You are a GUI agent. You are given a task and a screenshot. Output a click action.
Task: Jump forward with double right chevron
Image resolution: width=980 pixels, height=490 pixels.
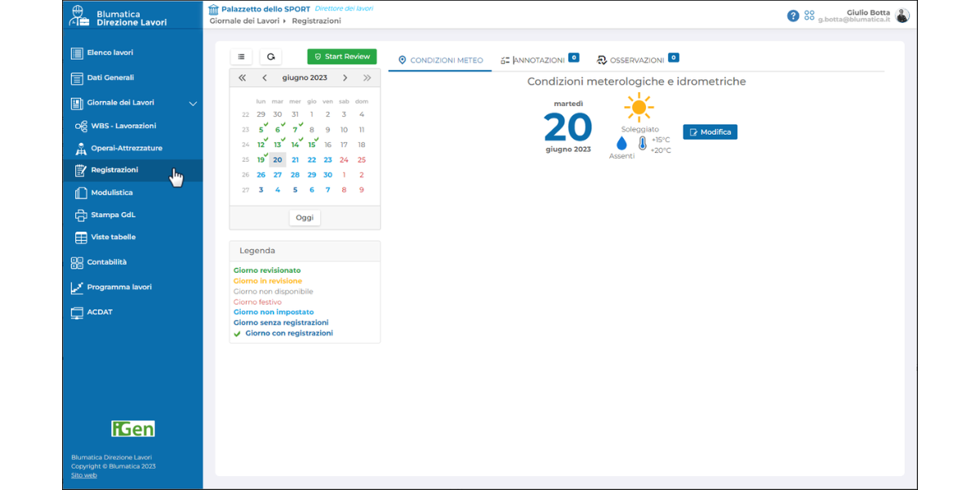tap(367, 78)
